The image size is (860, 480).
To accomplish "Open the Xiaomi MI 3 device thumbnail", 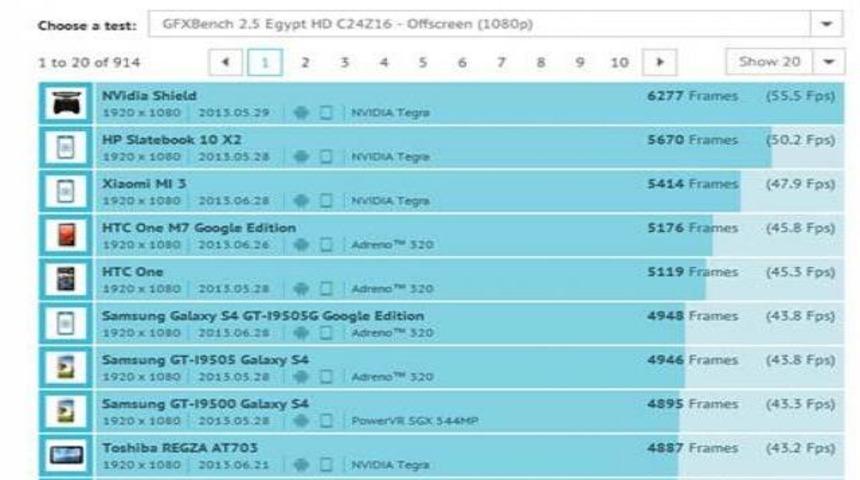I will click(x=66, y=191).
